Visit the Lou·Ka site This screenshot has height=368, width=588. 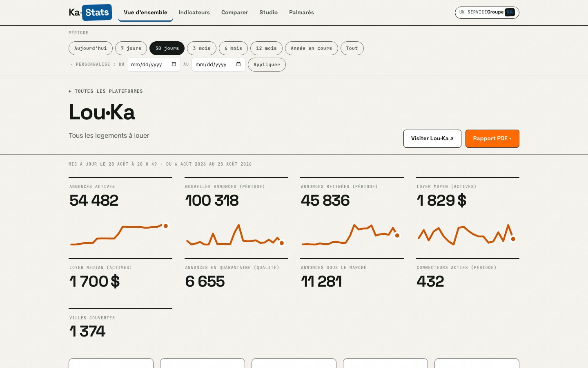[x=432, y=139]
